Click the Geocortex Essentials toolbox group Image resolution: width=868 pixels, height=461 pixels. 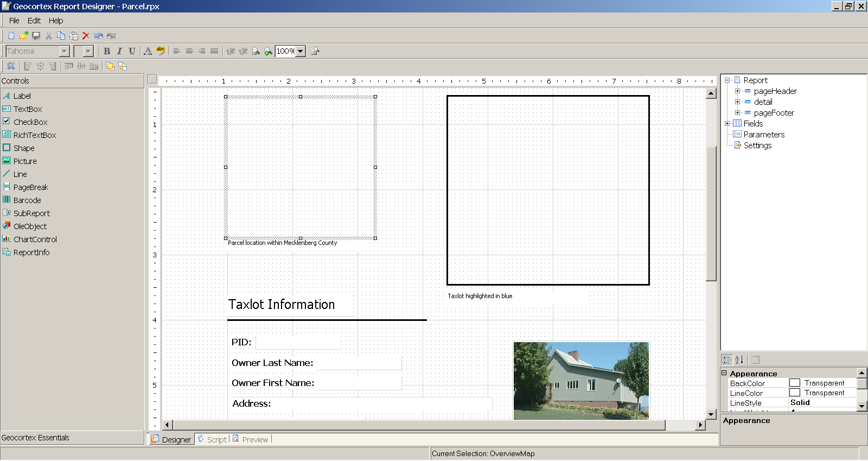click(72, 438)
